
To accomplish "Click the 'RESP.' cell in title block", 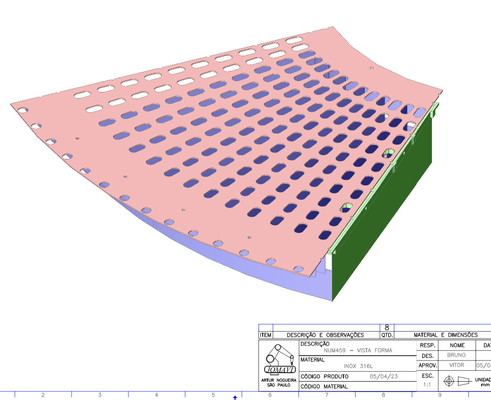I will (x=427, y=345).
